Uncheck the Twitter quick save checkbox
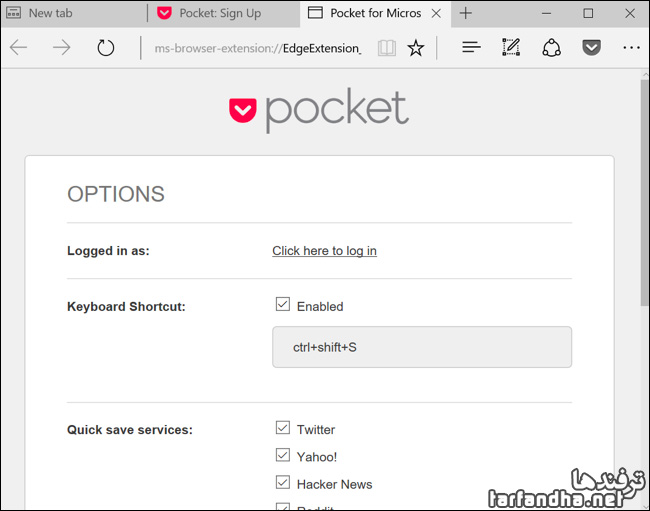The image size is (650, 511). [283, 427]
